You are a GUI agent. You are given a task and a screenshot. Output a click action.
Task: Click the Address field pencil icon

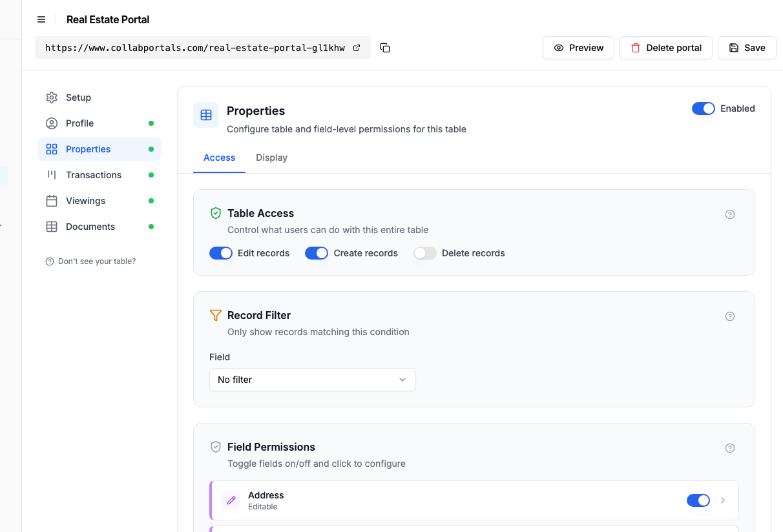point(231,500)
